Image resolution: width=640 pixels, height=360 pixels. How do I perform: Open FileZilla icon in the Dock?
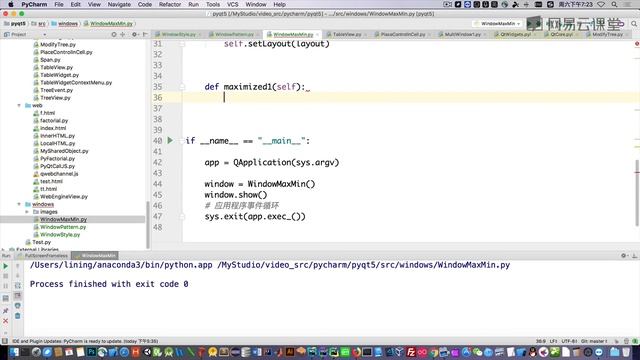pos(411,352)
